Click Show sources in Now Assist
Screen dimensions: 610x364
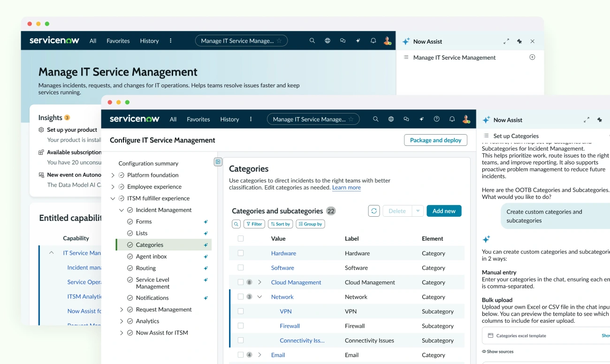(x=498, y=351)
